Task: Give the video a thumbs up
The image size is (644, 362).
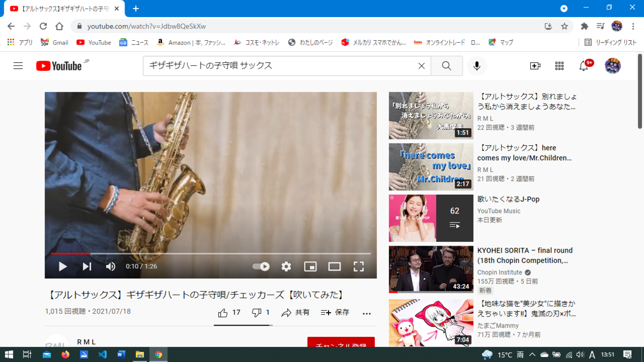Action: pyautogui.click(x=223, y=312)
